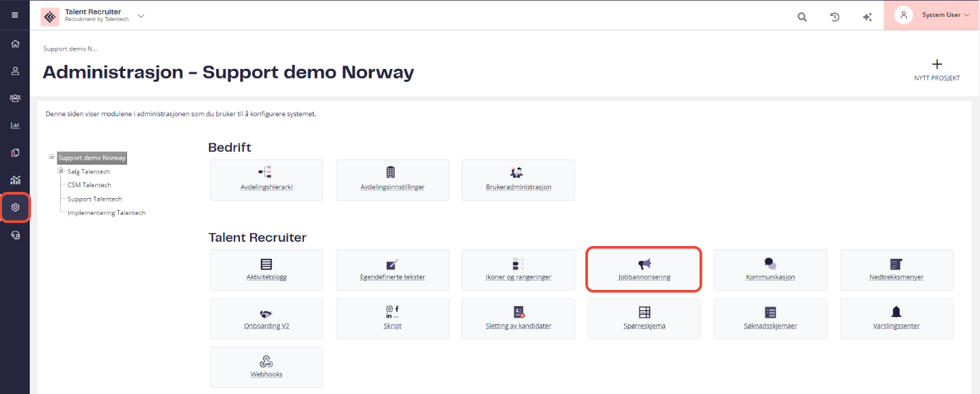This screenshot has height=394, width=980.
Task: Expand the Salg Talentech tree node
Action: coord(61,171)
